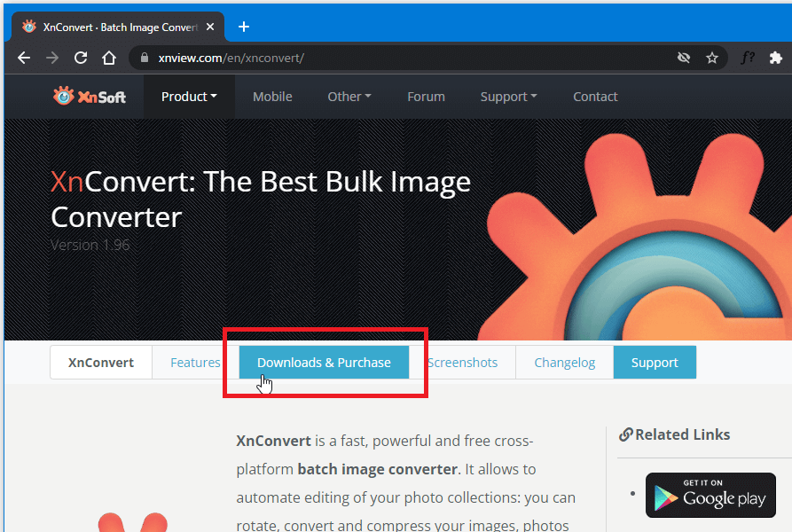Click the Get it on Google Play badge
This screenshot has width=792, height=532.
point(710,495)
